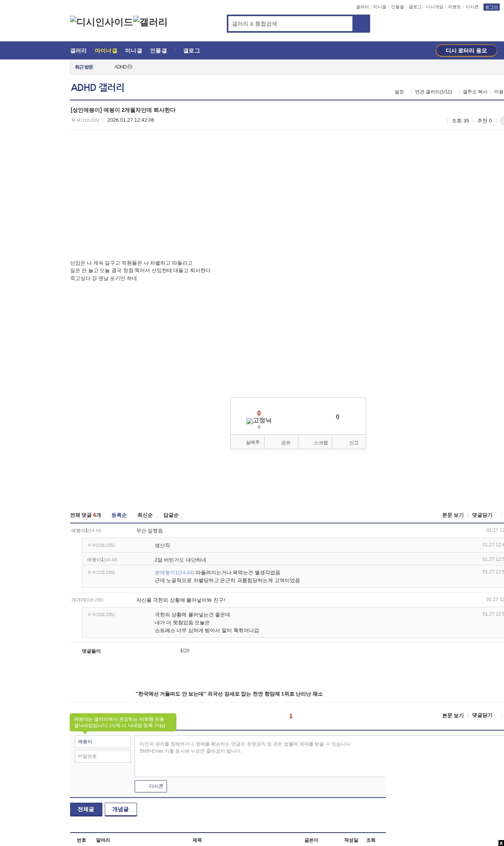The image size is (504, 846).
Task: Scrap the post with 스크랩 button
Action: click(x=316, y=442)
